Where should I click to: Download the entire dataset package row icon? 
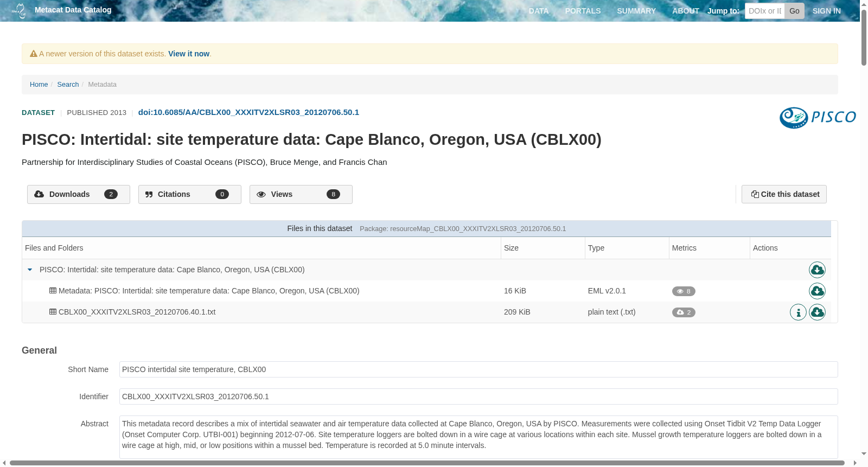click(817, 270)
